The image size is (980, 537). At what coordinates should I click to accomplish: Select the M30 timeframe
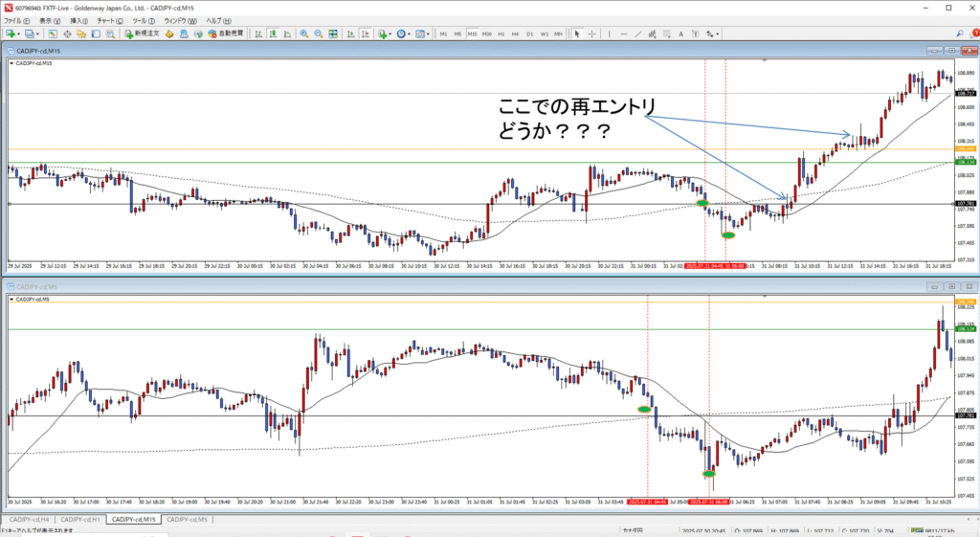pyautogui.click(x=486, y=34)
